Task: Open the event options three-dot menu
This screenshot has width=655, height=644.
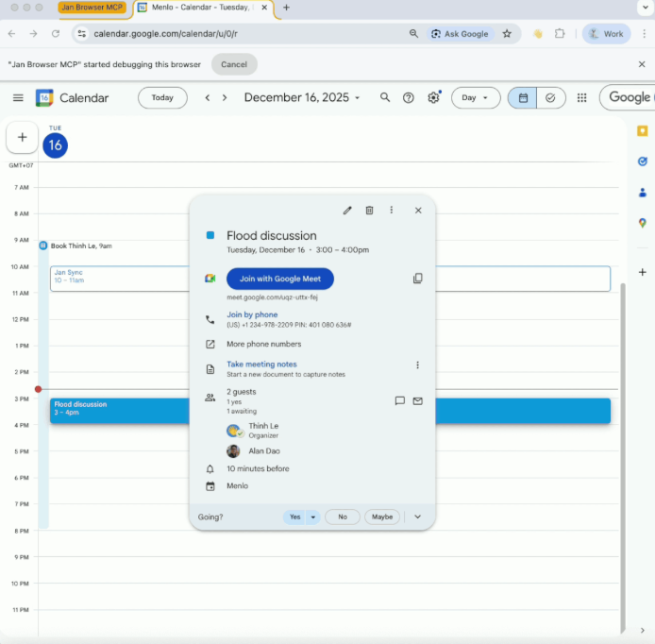Action: 392,211
